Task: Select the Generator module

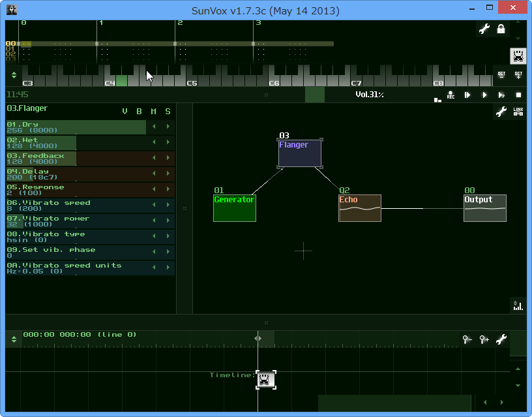Action: coord(235,208)
